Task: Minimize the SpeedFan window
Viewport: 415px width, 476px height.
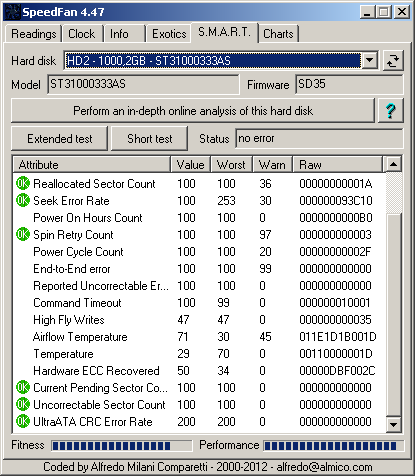Action: tap(367, 12)
